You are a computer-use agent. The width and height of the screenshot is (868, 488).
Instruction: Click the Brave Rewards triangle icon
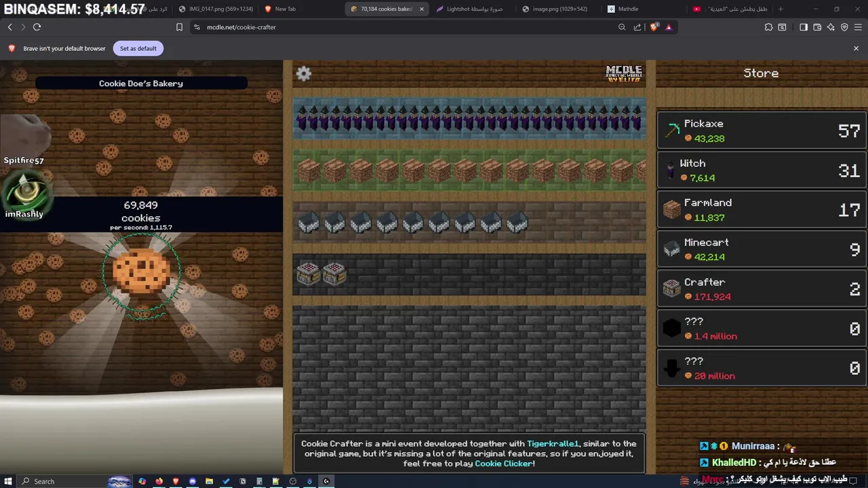click(x=669, y=27)
